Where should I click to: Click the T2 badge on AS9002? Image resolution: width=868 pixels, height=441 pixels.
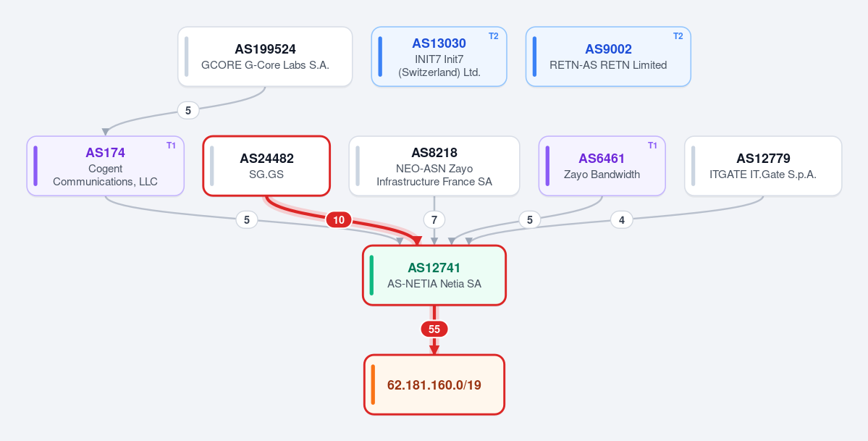(678, 36)
